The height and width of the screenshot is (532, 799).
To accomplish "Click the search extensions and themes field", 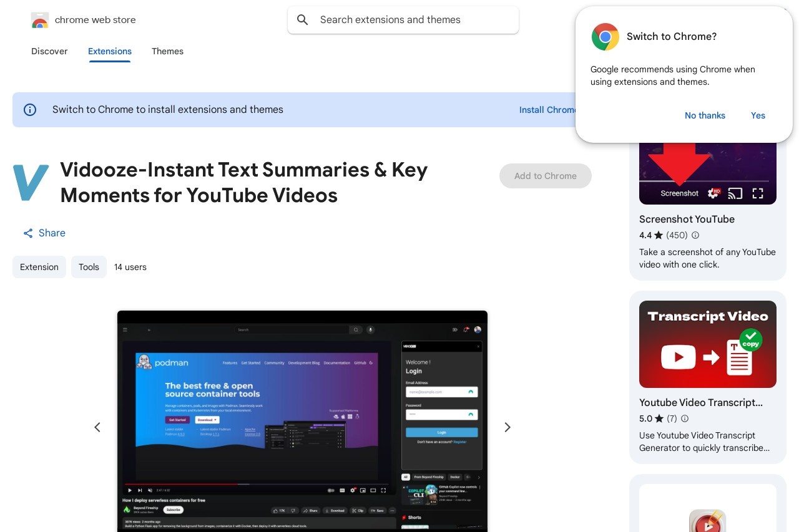I will coord(403,20).
